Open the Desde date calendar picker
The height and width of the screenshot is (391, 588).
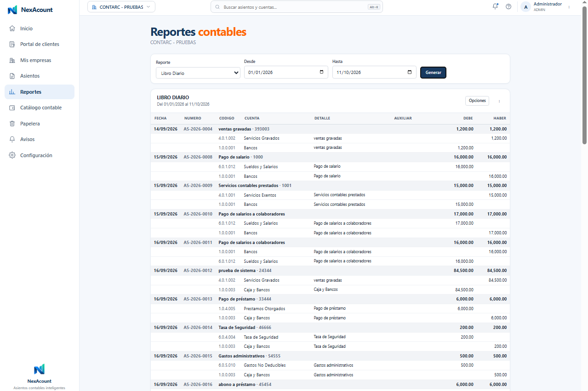[x=321, y=72]
